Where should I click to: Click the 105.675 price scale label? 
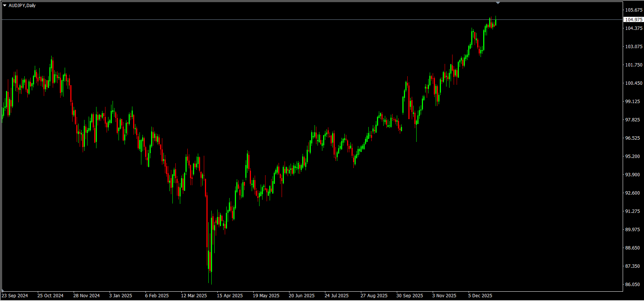(x=634, y=10)
